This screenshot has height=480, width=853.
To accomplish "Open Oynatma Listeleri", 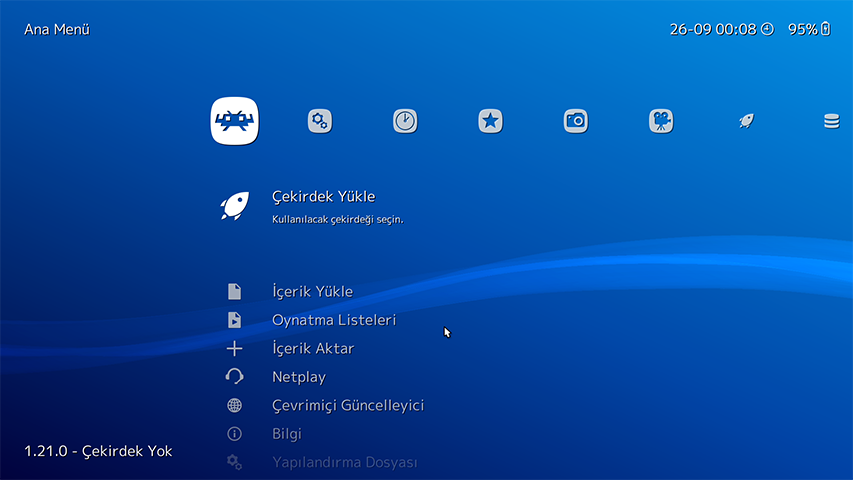I will coord(334,320).
